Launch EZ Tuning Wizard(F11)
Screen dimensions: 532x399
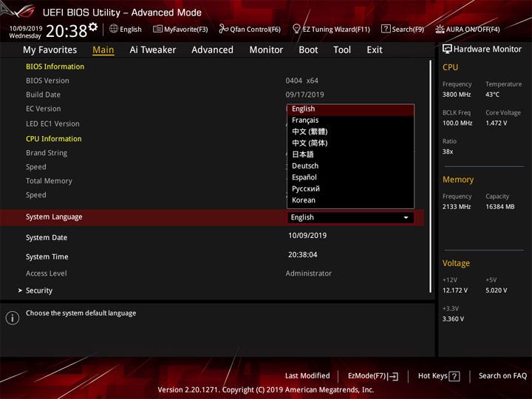tap(331, 29)
